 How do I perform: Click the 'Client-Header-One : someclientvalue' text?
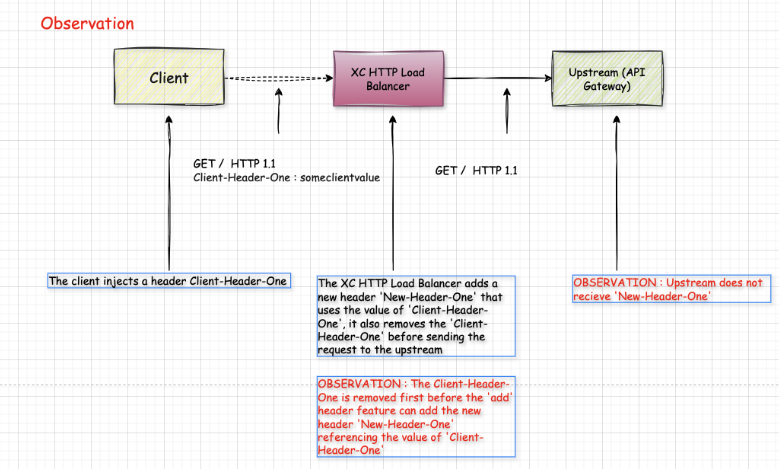pyautogui.click(x=287, y=177)
